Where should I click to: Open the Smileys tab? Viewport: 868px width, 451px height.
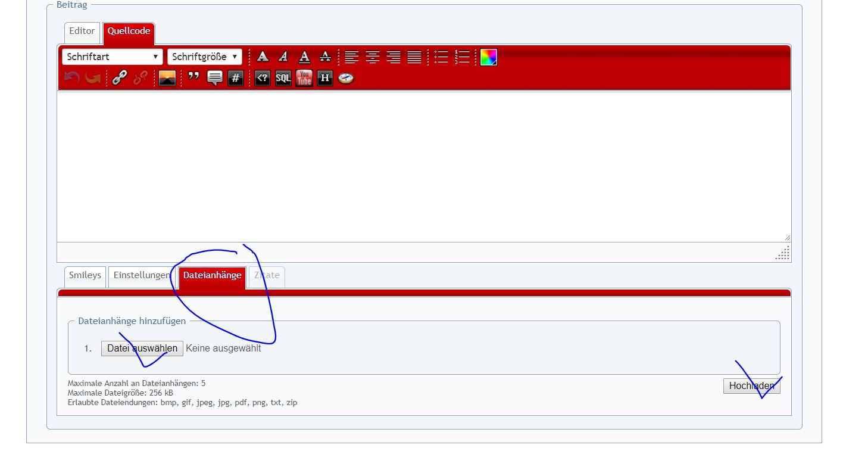click(x=85, y=276)
